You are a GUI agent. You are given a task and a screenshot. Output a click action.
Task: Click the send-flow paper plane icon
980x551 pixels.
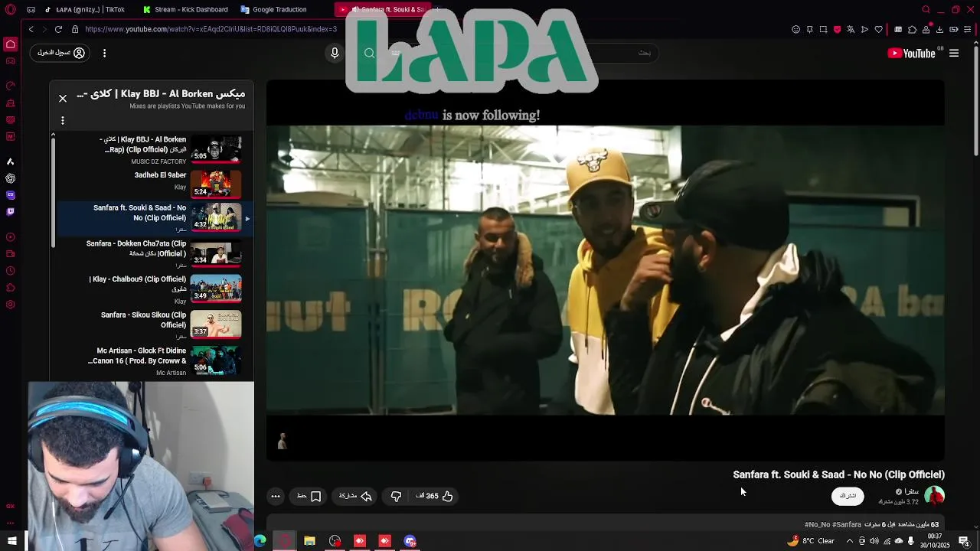tap(864, 29)
